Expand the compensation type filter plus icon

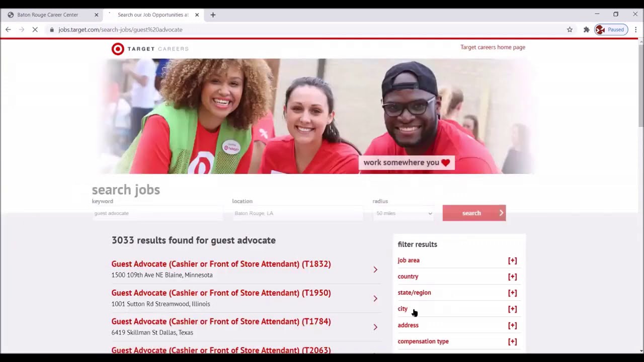tap(512, 341)
